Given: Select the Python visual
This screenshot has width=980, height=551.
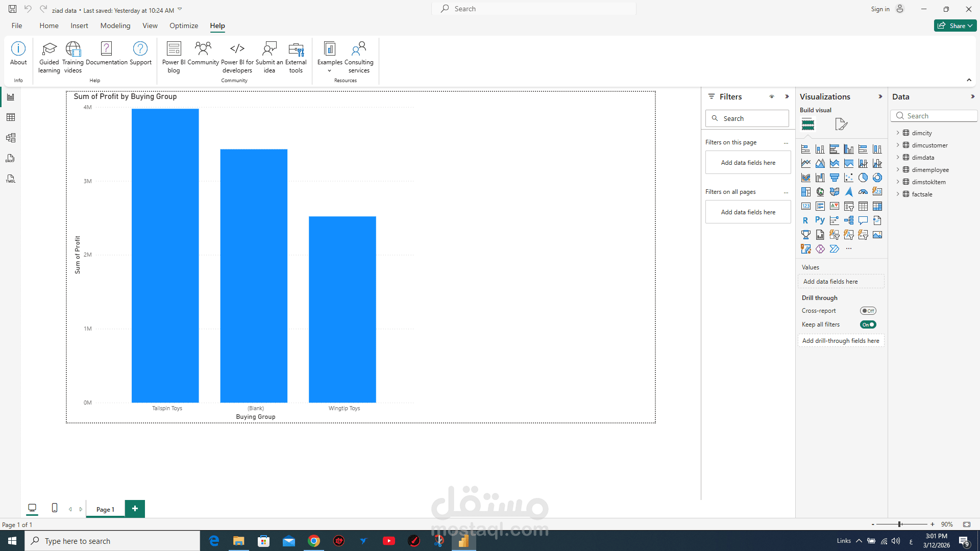Looking at the screenshot, I should click(820, 221).
